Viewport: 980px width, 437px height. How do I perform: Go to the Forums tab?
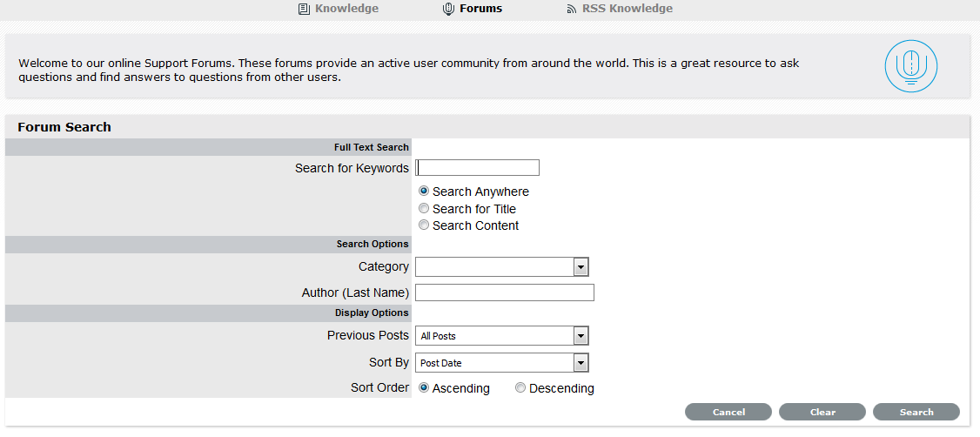pos(480,9)
